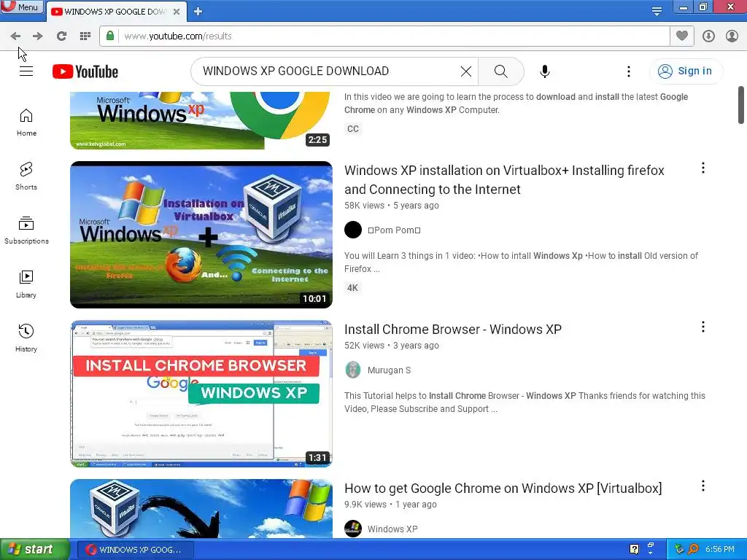
Task: Open Home in the sidebar
Action: click(x=26, y=122)
